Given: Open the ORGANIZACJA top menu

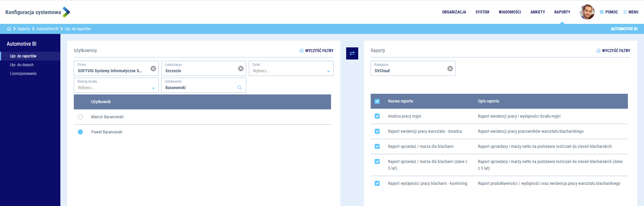Looking at the screenshot, I should pyautogui.click(x=454, y=12).
